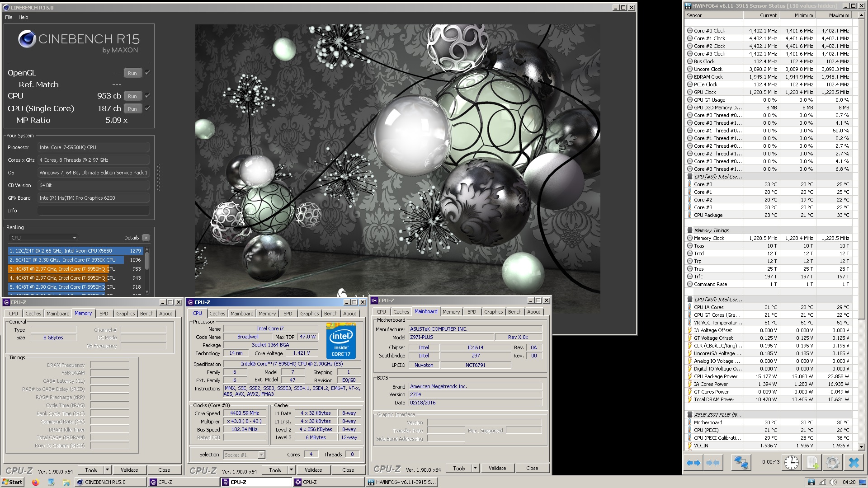This screenshot has height=488, width=868.
Task: Open Tools dropdown arrow in Memory CPU-Z
Action: pyautogui.click(x=107, y=470)
